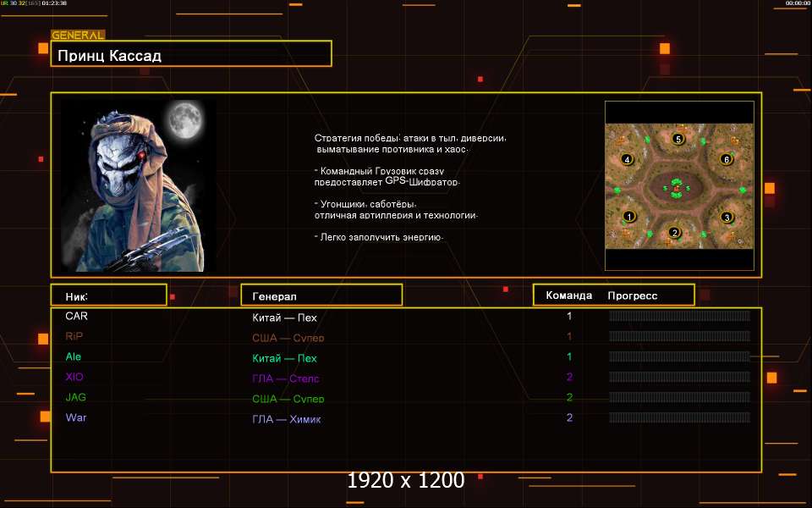This screenshot has height=508, width=812.
Task: Click 'Китай — Пех' in Ale's row
Action: [284, 358]
